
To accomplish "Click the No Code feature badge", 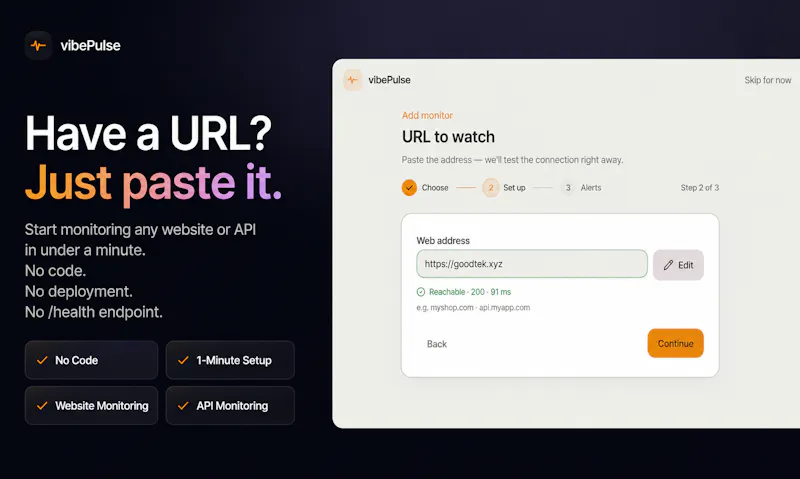I will pyautogui.click(x=91, y=360).
